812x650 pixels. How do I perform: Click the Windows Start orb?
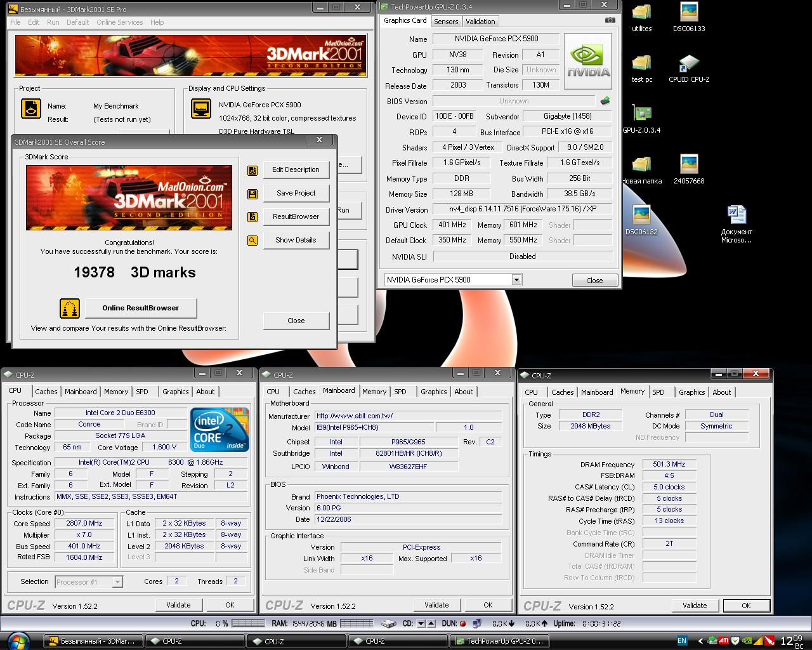(x=19, y=641)
